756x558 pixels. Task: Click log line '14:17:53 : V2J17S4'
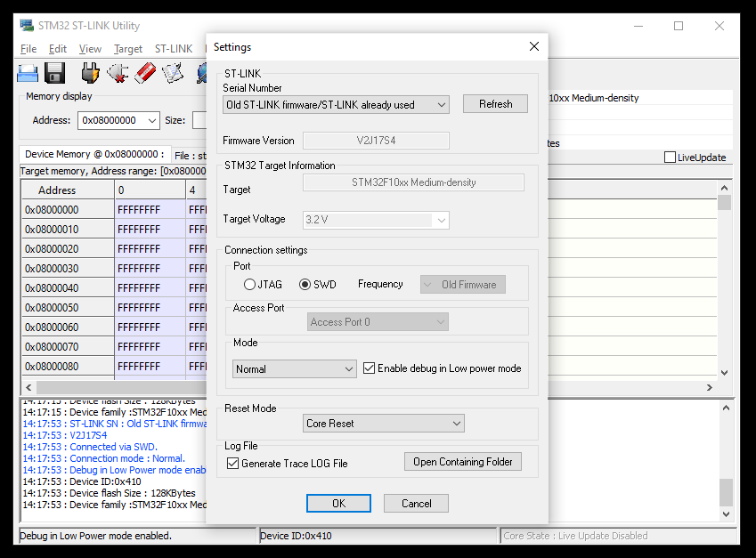coord(65,435)
